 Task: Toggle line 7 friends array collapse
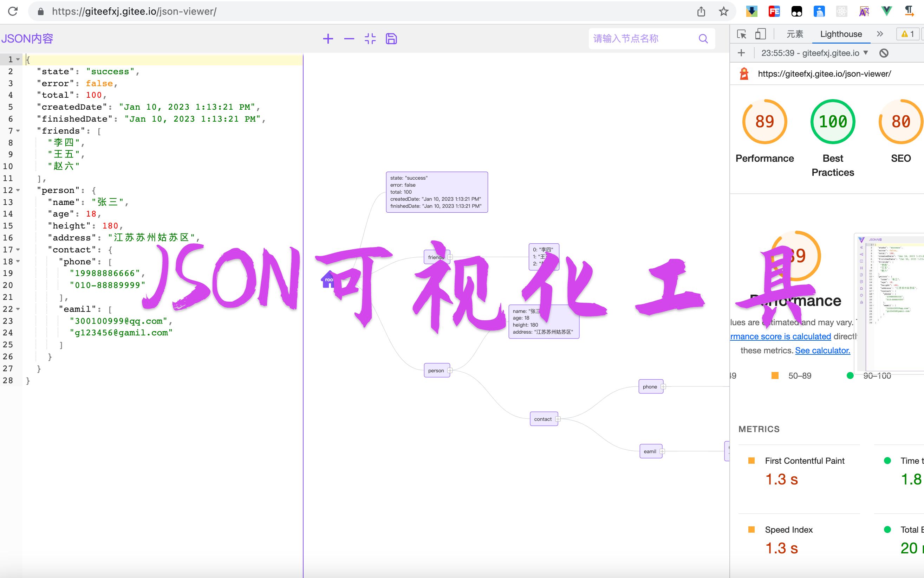coord(18,131)
